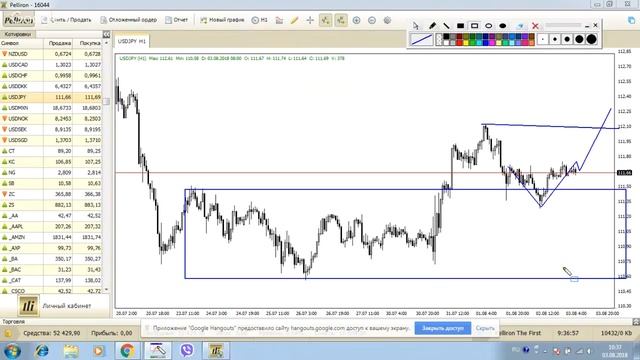640x360 pixels.
Task: Open the Windows Start menu
Action: click(x=12, y=351)
